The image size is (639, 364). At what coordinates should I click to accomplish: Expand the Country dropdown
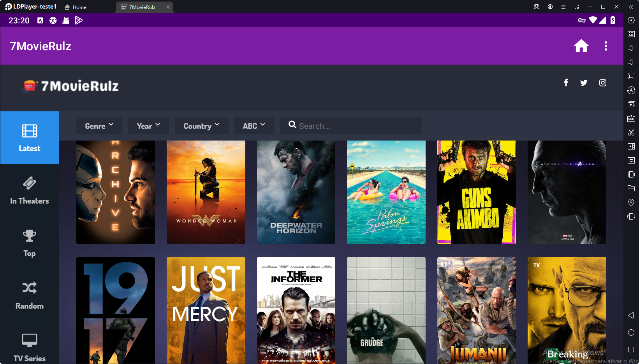(201, 125)
